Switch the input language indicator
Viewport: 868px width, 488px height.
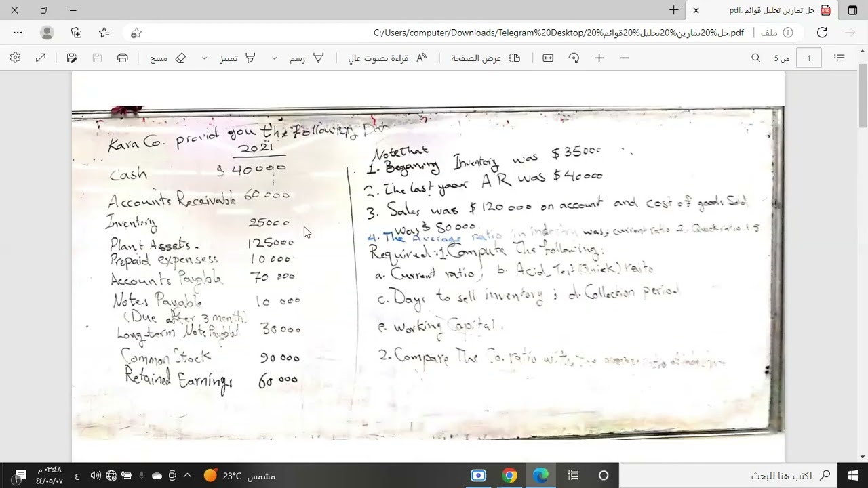click(x=77, y=475)
